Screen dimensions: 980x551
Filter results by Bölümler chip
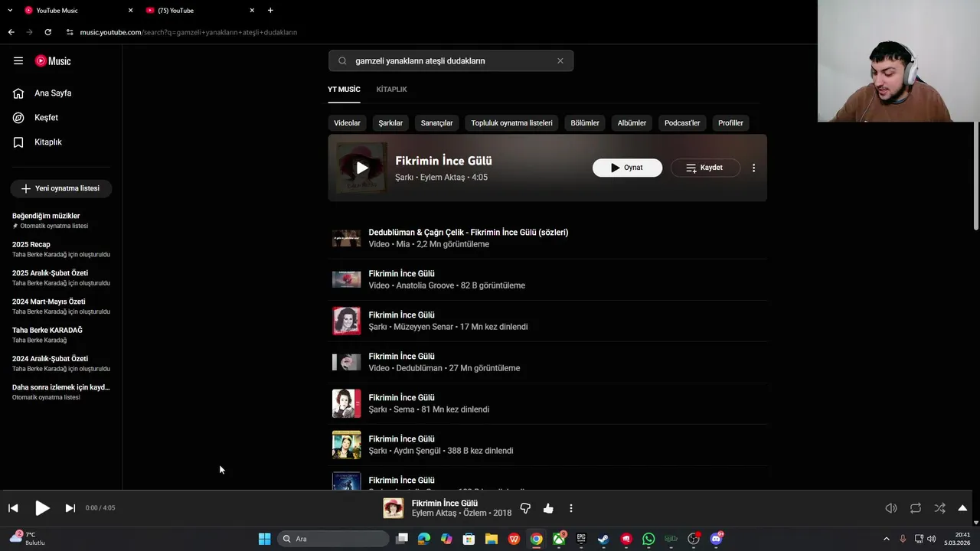(x=585, y=123)
